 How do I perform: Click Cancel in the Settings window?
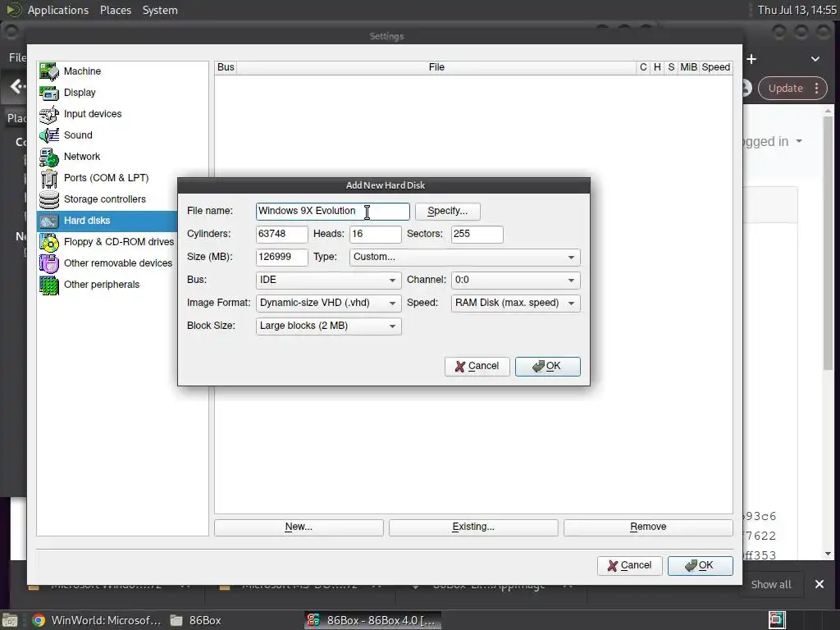click(x=629, y=566)
